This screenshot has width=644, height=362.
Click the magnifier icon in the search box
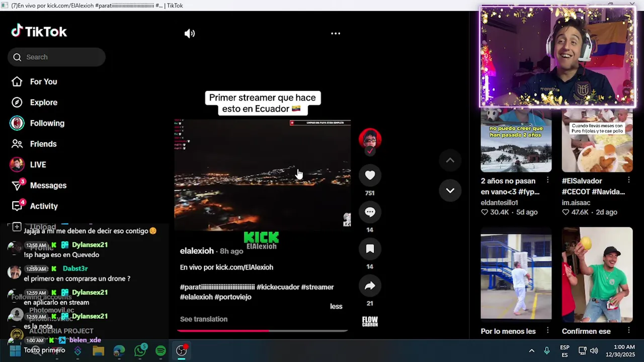(x=17, y=57)
